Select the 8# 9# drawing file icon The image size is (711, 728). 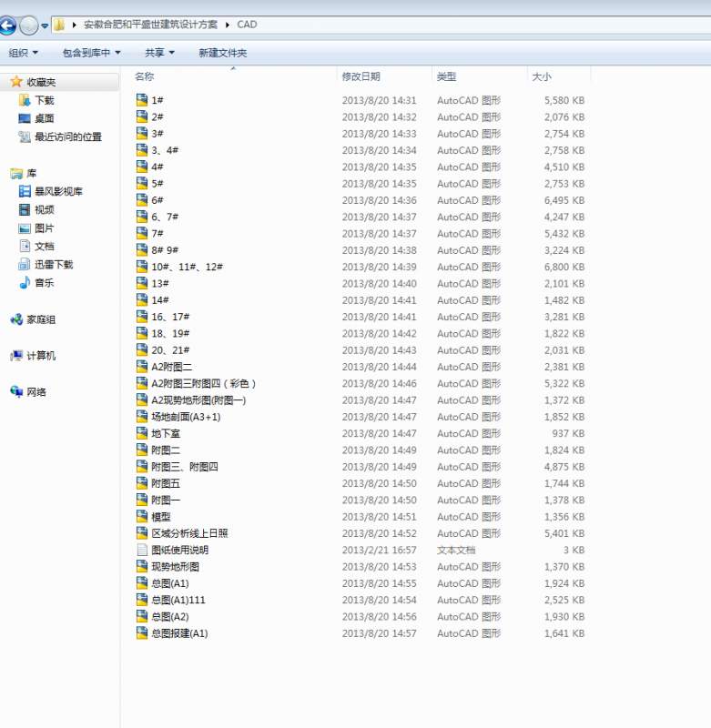[142, 249]
